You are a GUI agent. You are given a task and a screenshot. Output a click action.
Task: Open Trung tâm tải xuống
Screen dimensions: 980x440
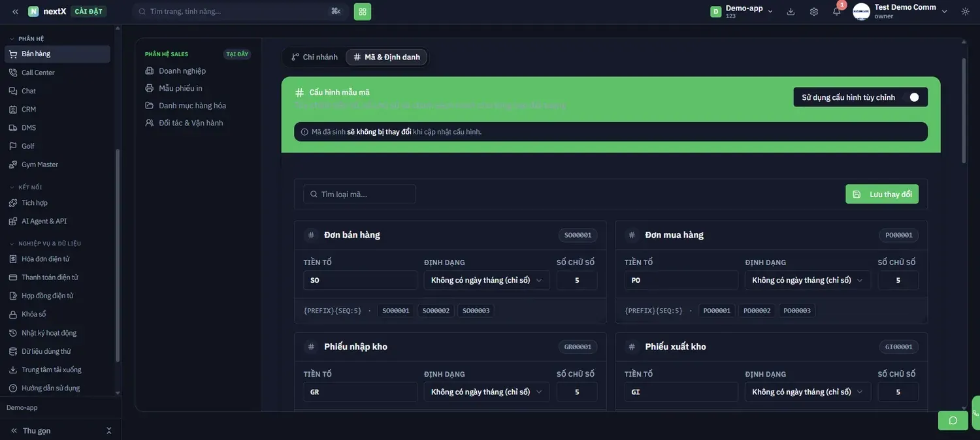tap(57, 369)
